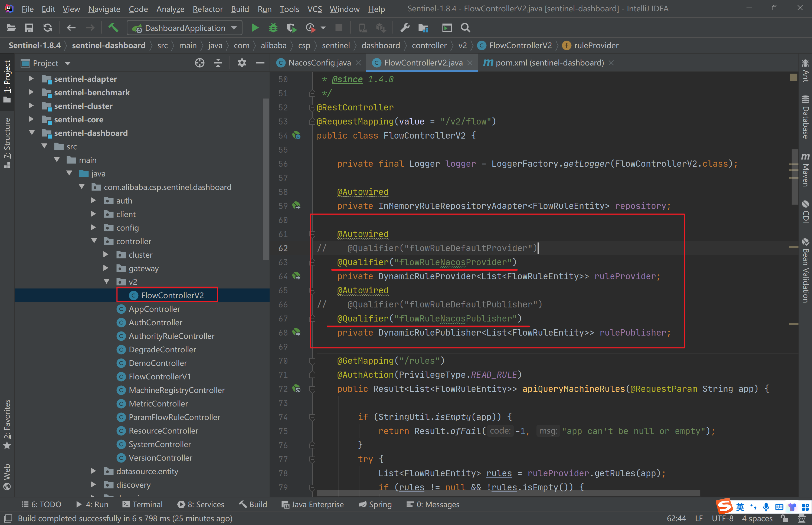Open the Analyze menu
Screen dimensions: 812x525
(x=170, y=9)
